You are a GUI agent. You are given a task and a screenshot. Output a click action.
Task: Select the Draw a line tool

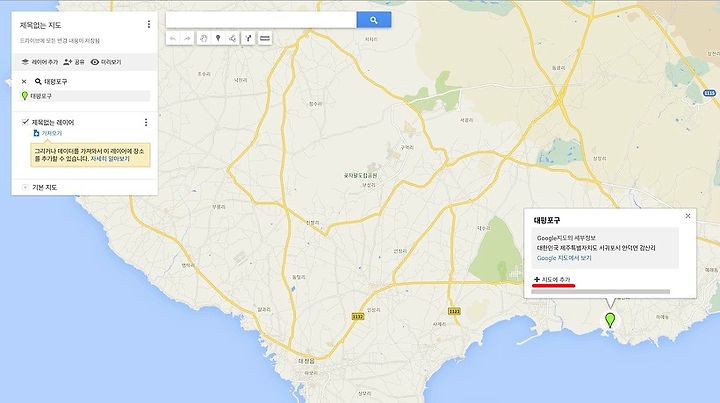(x=233, y=39)
